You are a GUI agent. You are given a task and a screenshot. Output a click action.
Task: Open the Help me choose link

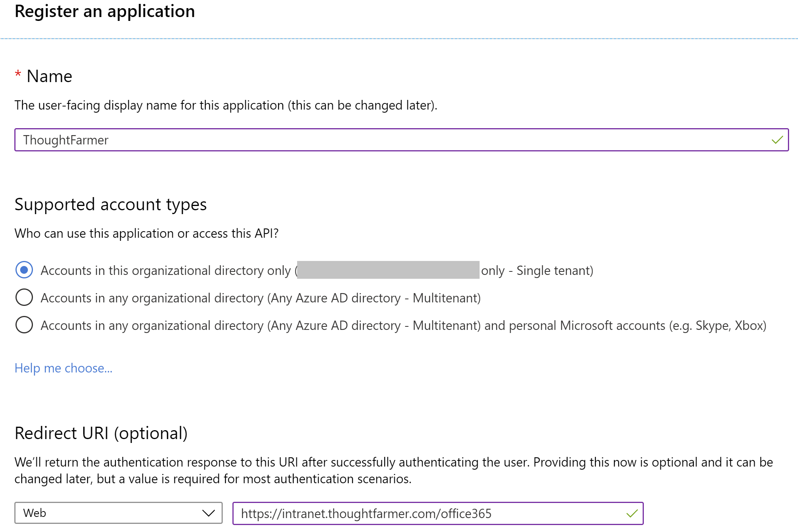(64, 368)
